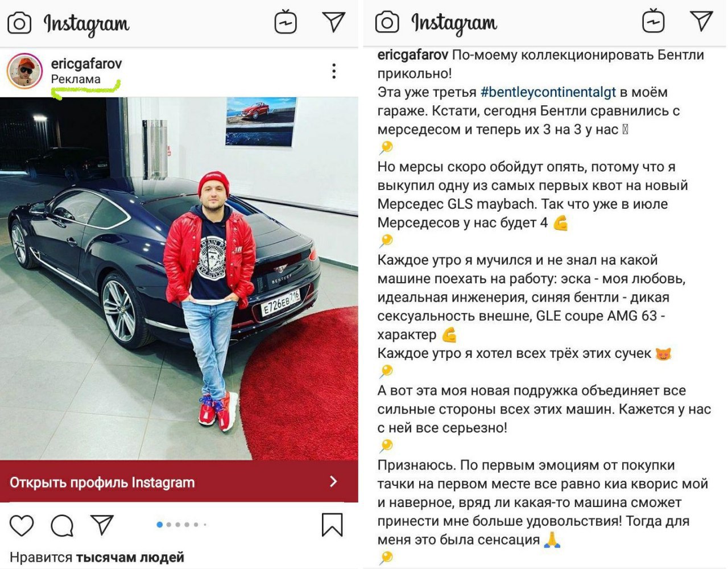728x569 pixels.
Task: Like the post with heart icon
Action: click(x=22, y=526)
